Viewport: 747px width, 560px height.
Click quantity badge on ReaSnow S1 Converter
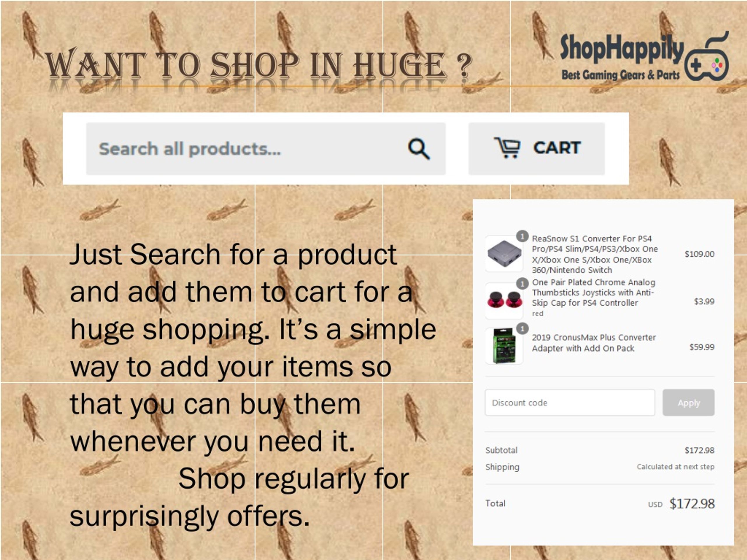(x=522, y=236)
